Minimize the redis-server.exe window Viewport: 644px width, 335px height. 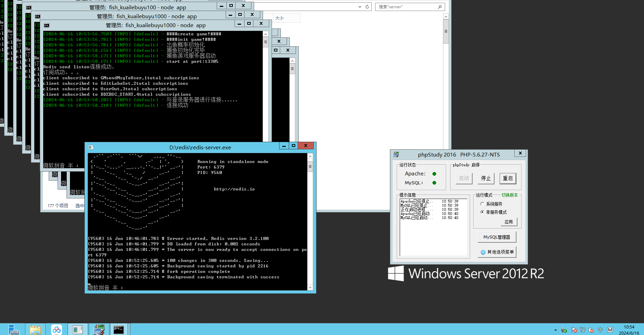coord(284,146)
